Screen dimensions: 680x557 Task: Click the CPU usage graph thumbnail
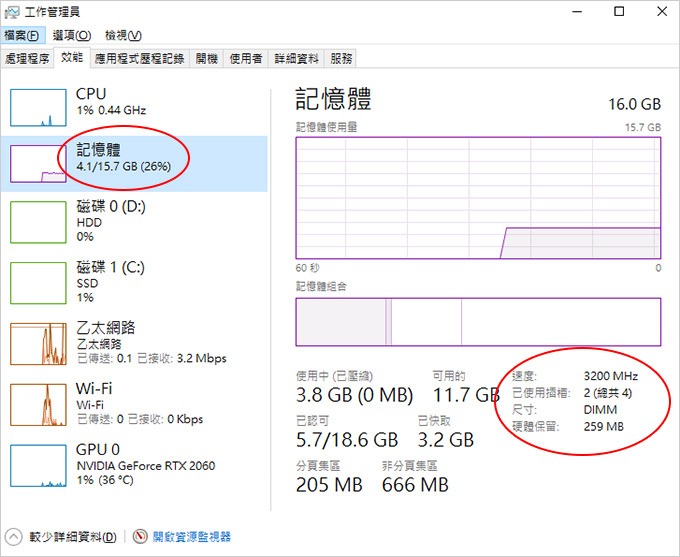(x=38, y=108)
